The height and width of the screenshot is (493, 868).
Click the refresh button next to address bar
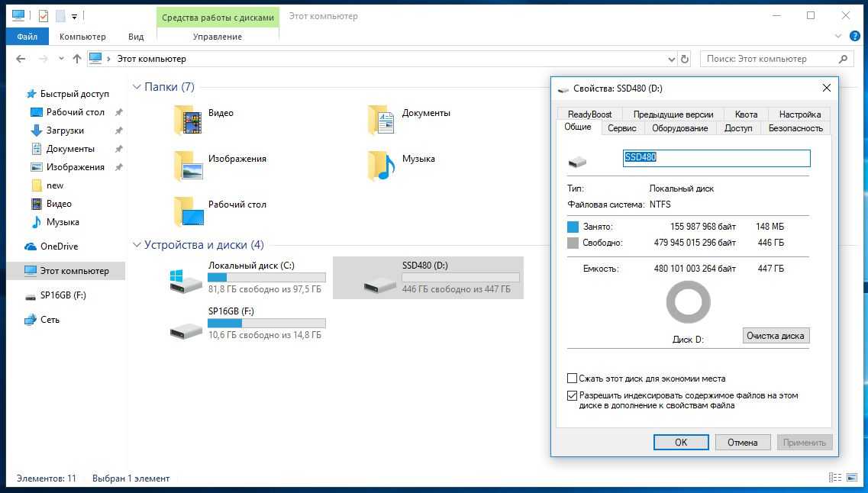(685, 59)
